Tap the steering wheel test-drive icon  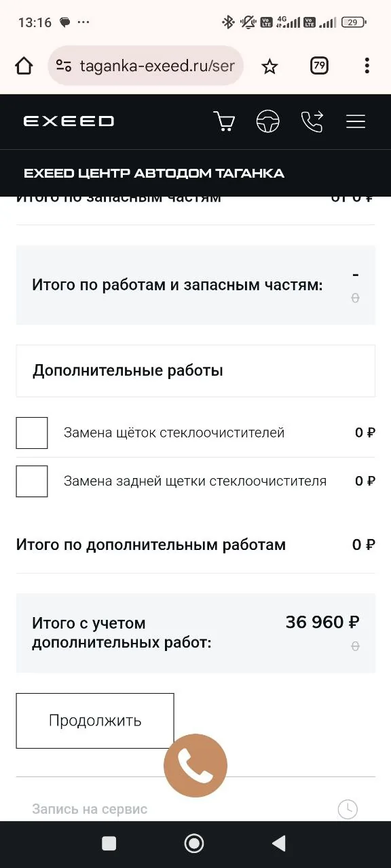268,121
